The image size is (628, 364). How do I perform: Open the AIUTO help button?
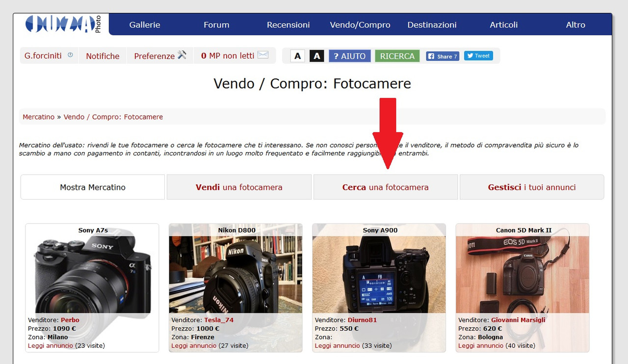349,56
